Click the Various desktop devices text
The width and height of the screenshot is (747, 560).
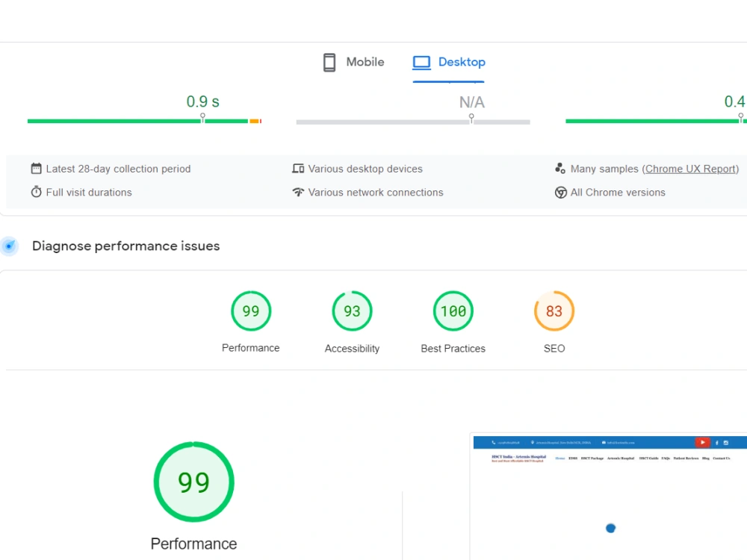(x=365, y=169)
